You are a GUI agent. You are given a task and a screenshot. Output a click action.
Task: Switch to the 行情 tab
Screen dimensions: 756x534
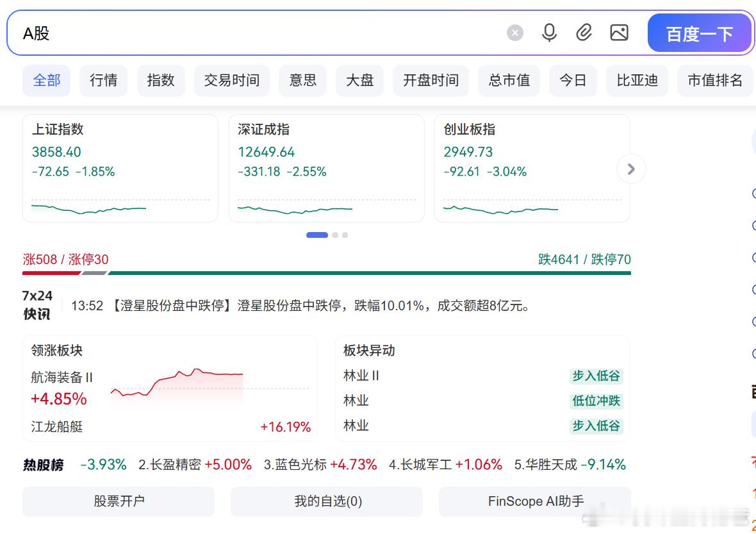click(104, 80)
